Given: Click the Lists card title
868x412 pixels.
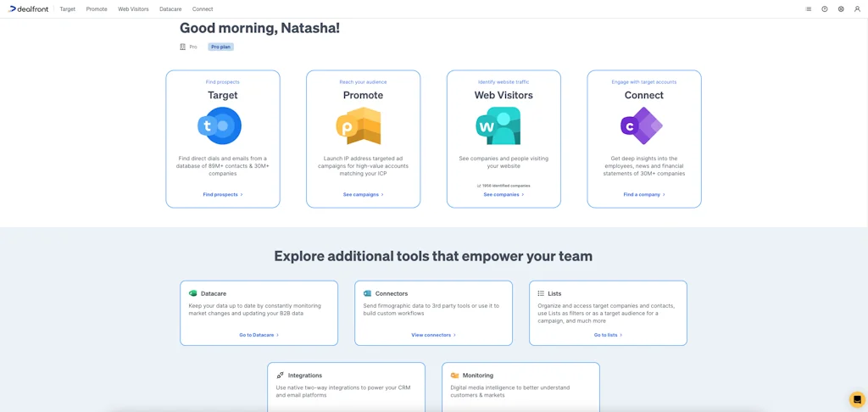Looking at the screenshot, I should (554, 293).
